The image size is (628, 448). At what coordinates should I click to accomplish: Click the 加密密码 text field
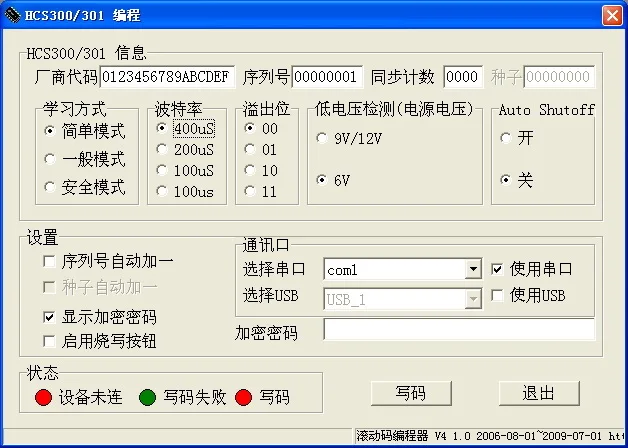pos(459,329)
